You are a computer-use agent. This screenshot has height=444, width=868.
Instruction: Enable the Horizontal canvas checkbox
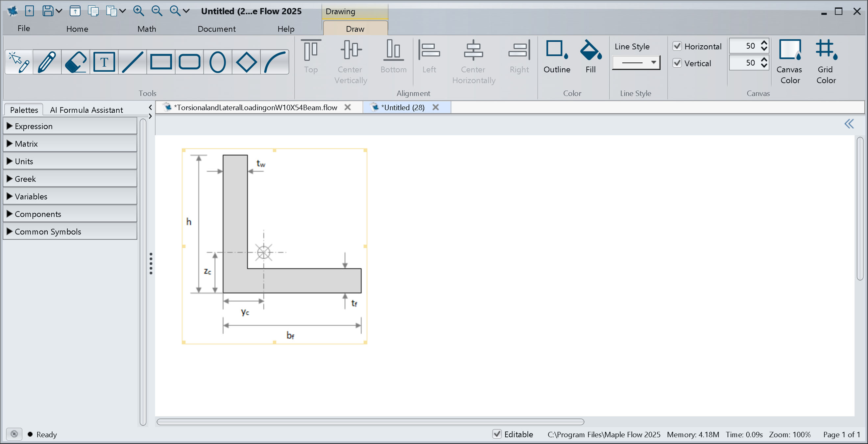[x=678, y=46]
